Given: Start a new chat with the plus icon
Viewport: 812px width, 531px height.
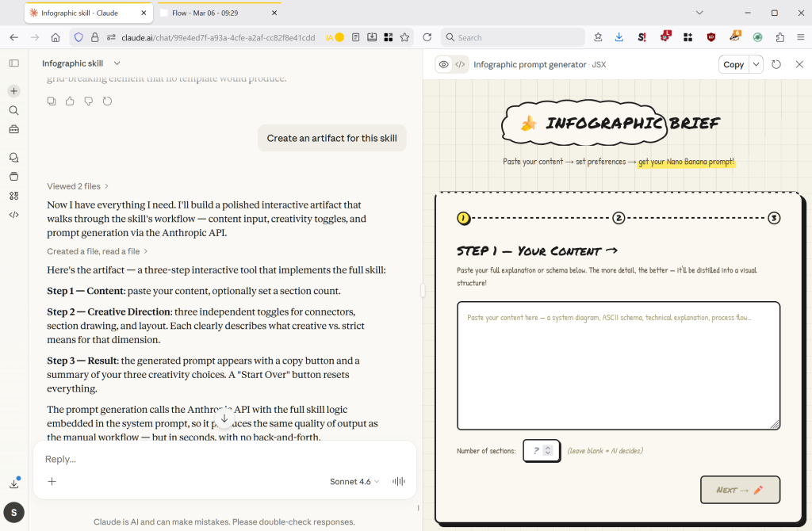Looking at the screenshot, I should (13, 90).
